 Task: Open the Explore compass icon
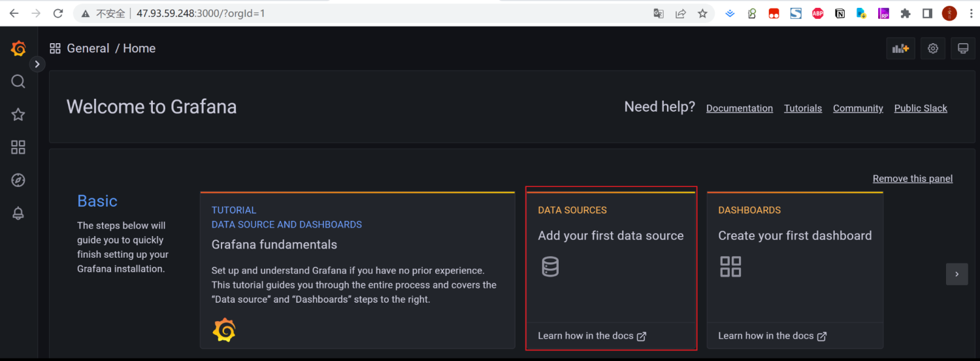[x=18, y=180]
